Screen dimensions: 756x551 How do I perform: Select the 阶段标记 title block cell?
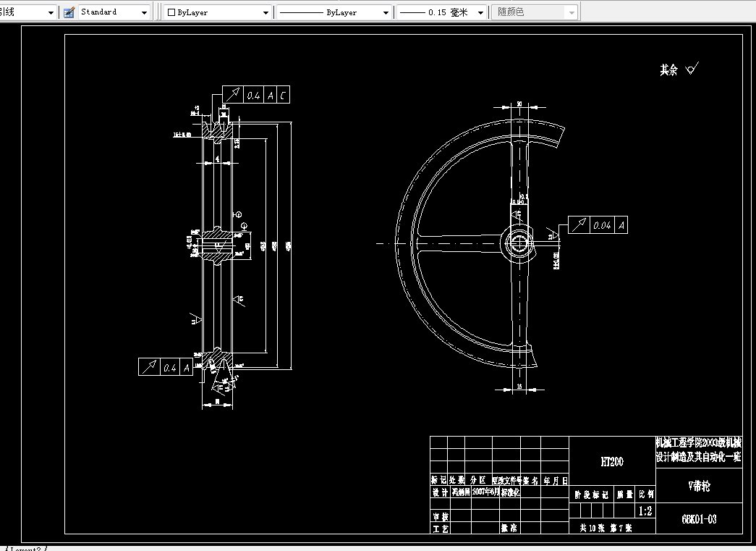click(592, 495)
